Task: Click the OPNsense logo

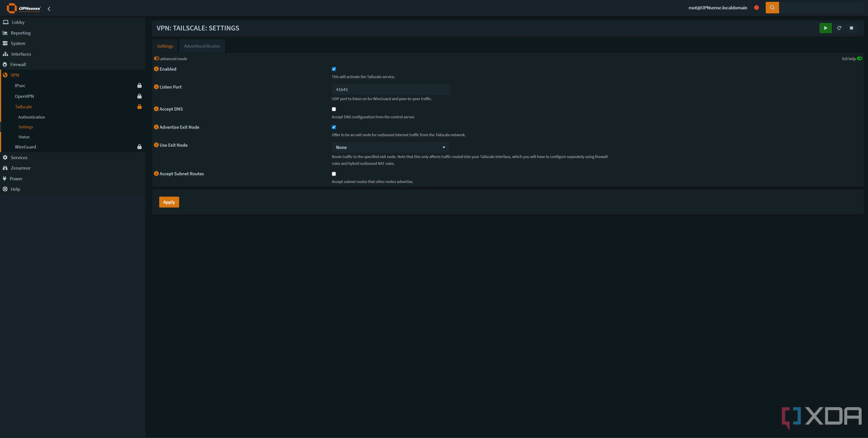Action: [23, 8]
